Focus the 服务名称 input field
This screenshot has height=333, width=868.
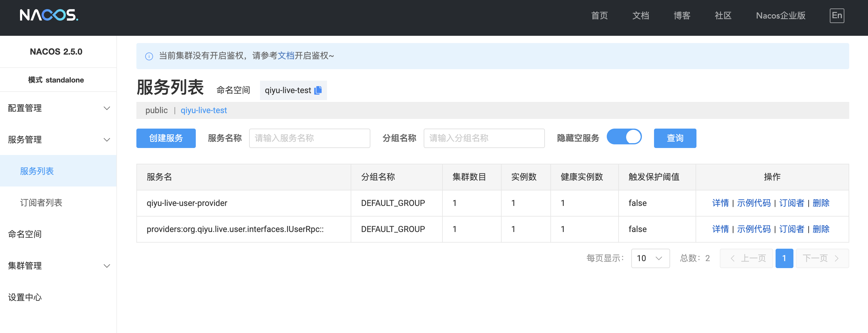[309, 138]
